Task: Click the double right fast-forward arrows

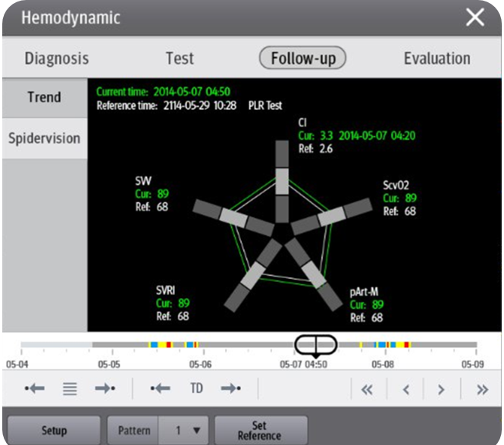Action: [x=482, y=390]
